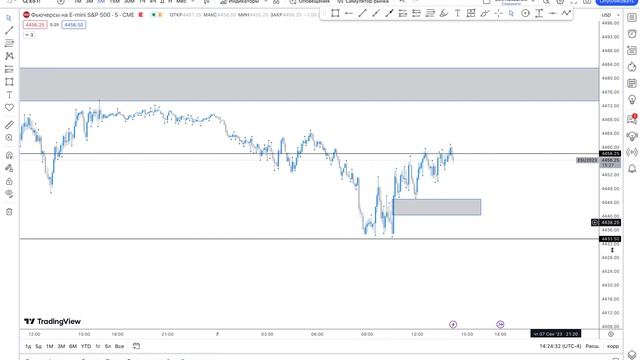Select the 3М time range tab
This screenshot has width=640, height=360.
pyautogui.click(x=61, y=346)
